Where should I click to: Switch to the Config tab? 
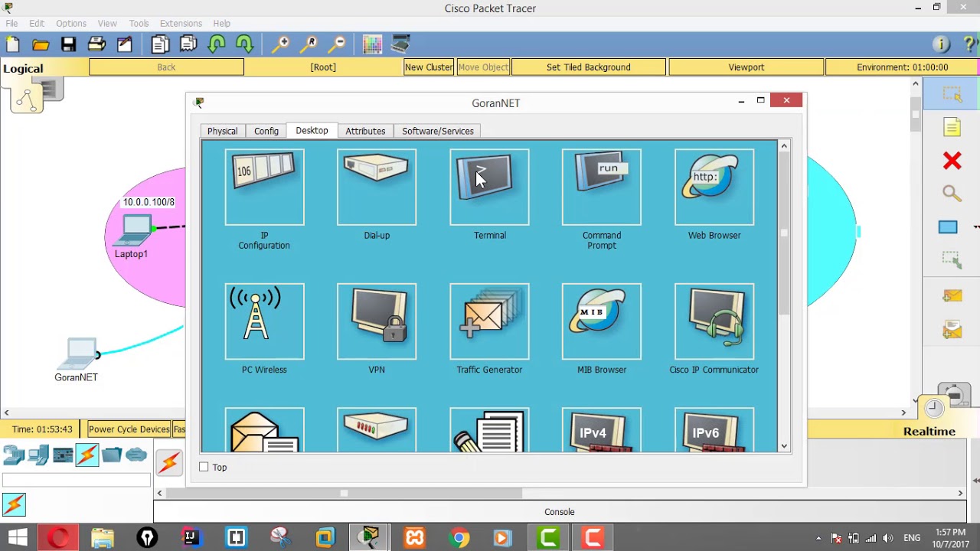pos(266,131)
